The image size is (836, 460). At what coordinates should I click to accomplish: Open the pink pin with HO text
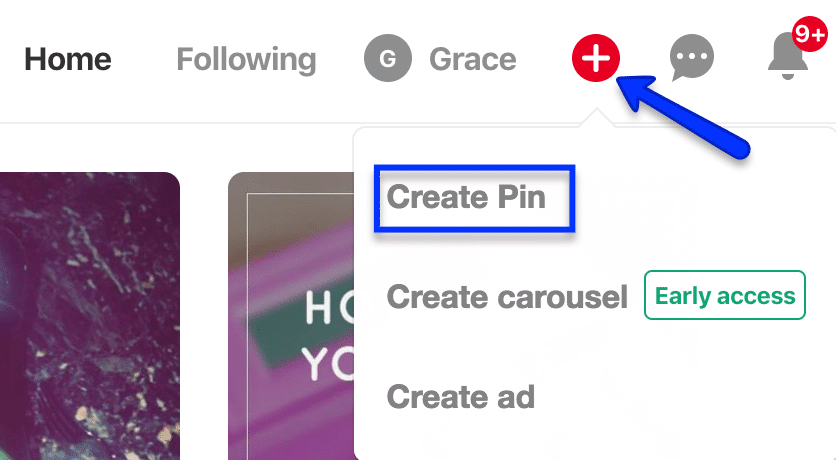tap(291, 316)
